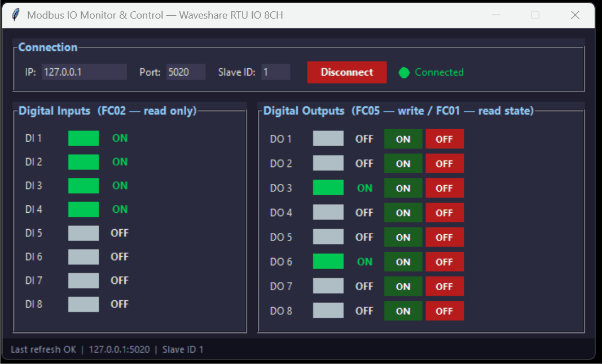Close the Modbus IO Monitor window
602x364 pixels.
575,15
